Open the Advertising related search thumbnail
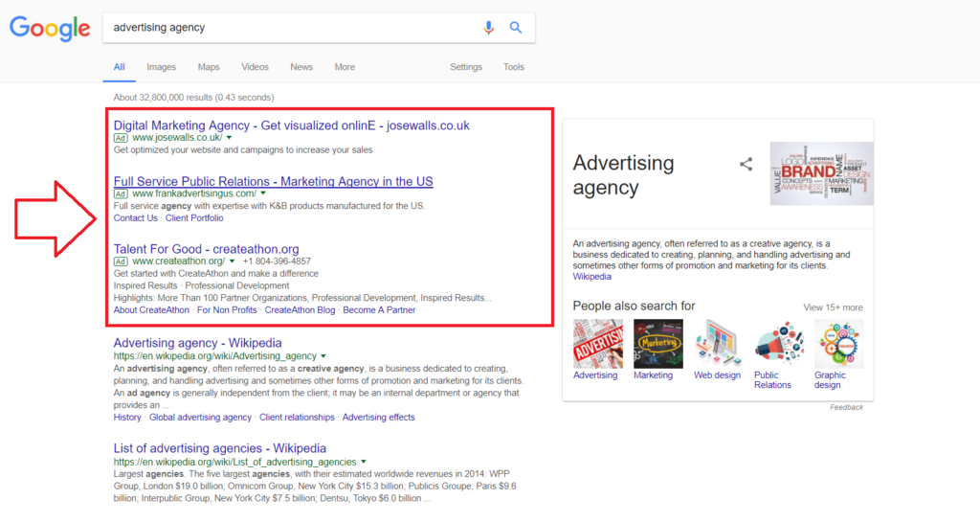 point(596,344)
